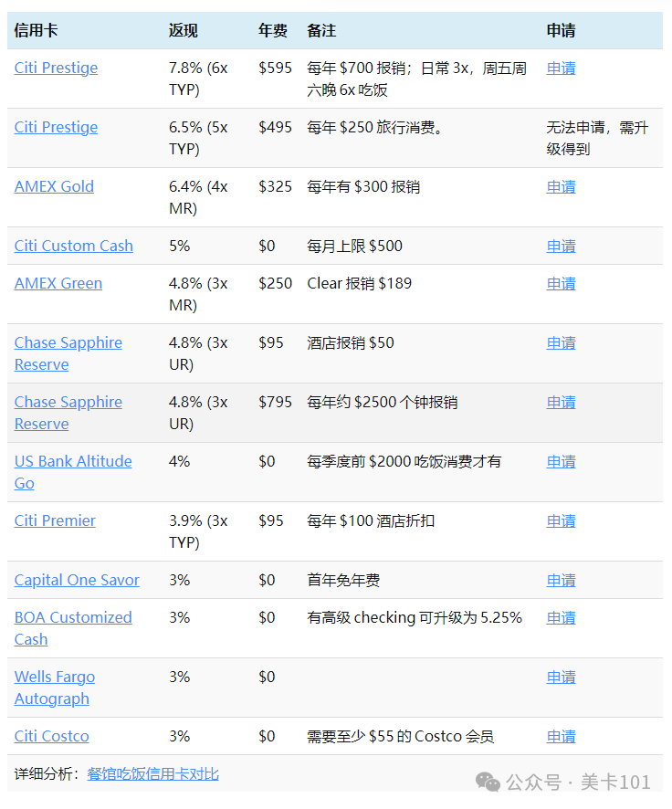Click the note starting 每年 $700 报销

point(417,79)
